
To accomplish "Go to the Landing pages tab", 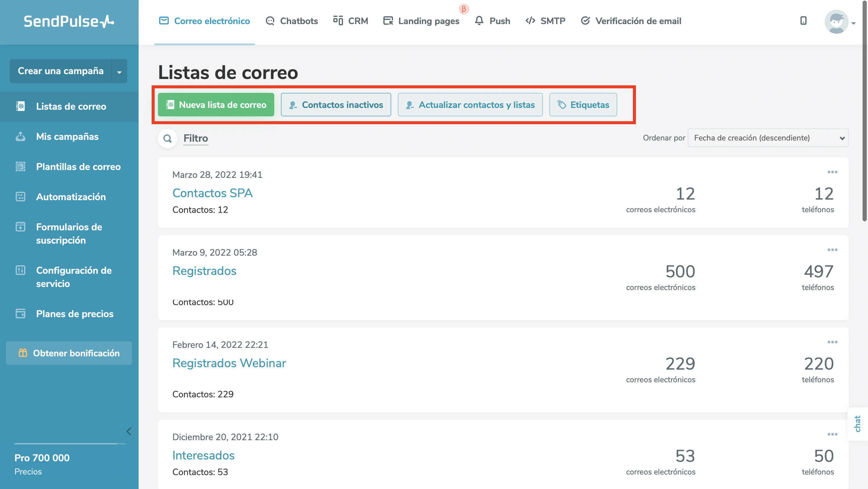I will 421,21.
